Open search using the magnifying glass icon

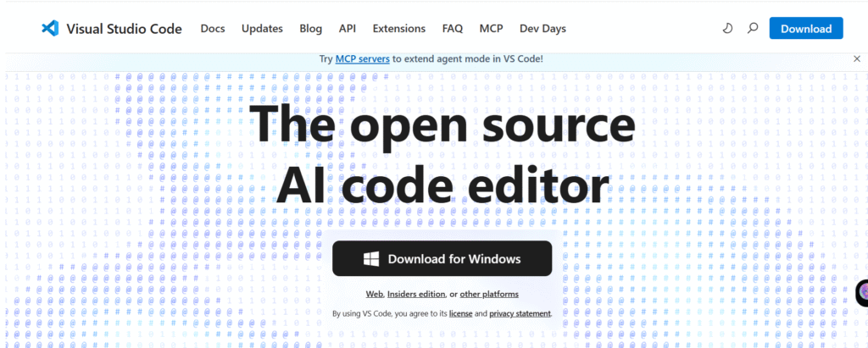(x=753, y=28)
